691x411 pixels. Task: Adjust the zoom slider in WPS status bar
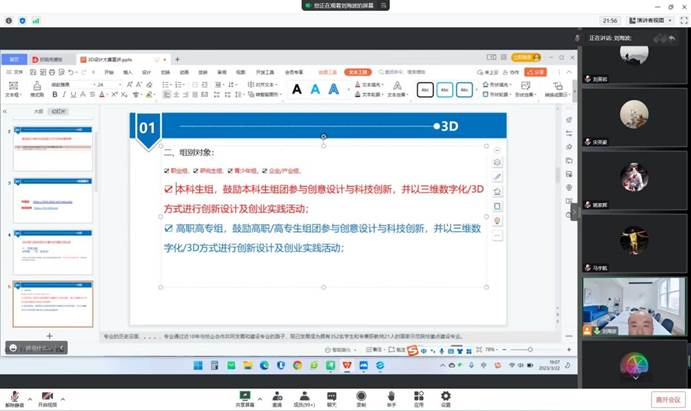tap(530, 349)
